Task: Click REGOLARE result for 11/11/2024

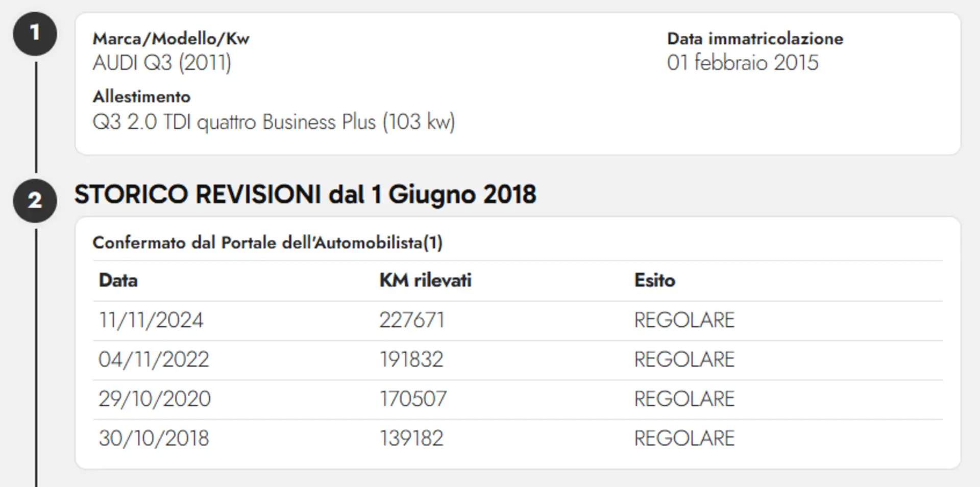Action: (684, 320)
